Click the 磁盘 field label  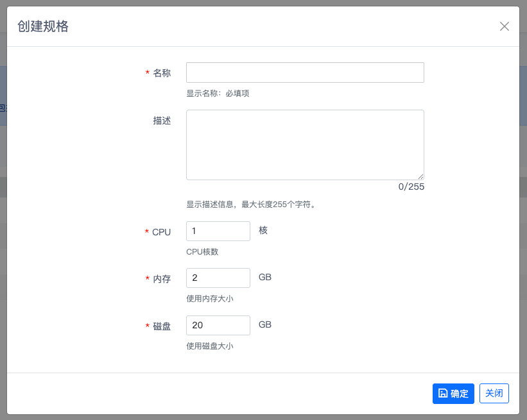[x=162, y=326]
